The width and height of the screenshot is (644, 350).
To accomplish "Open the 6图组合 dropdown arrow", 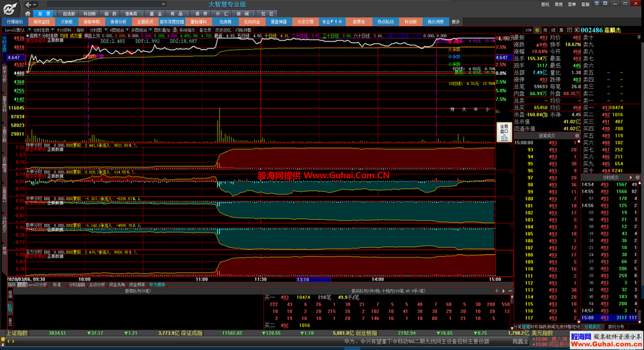I will tap(127, 30).
